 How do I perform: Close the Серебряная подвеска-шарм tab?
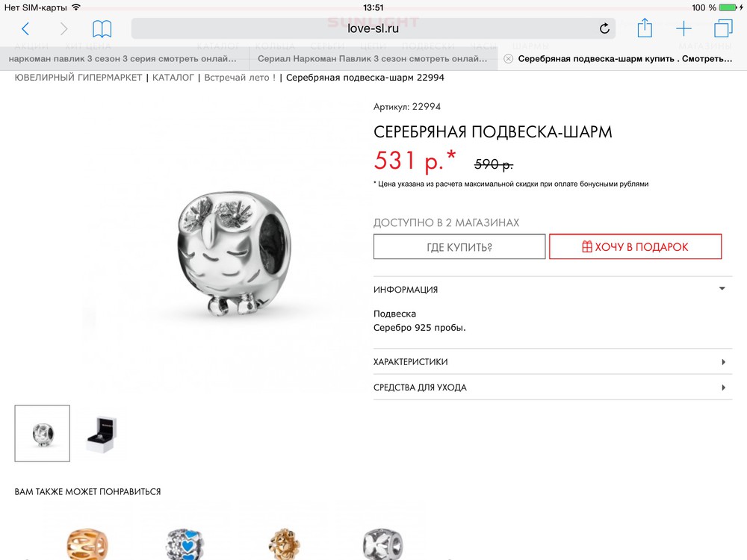(508, 59)
